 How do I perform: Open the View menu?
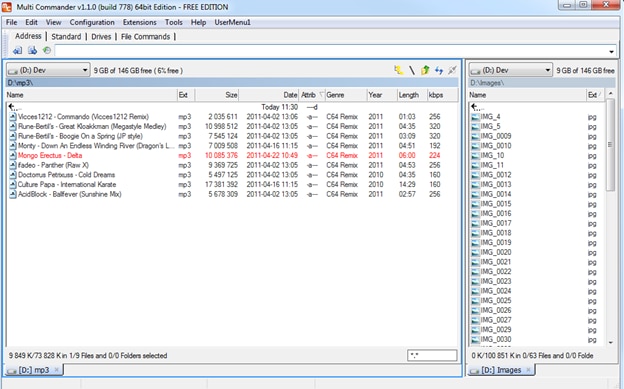[x=53, y=22]
